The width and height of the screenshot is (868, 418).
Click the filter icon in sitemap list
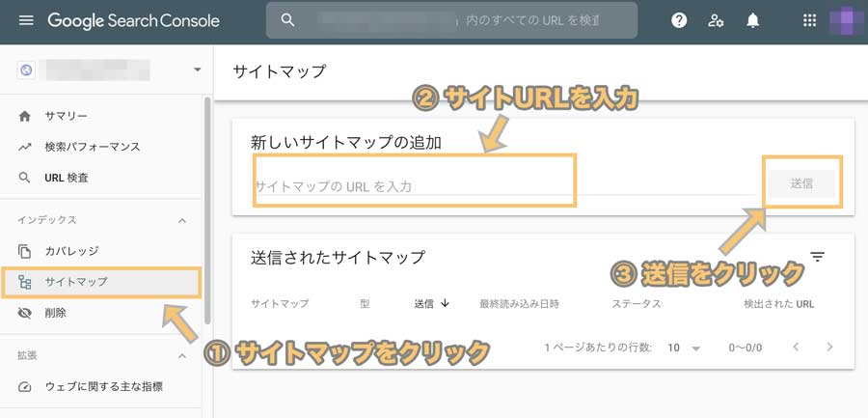click(817, 257)
